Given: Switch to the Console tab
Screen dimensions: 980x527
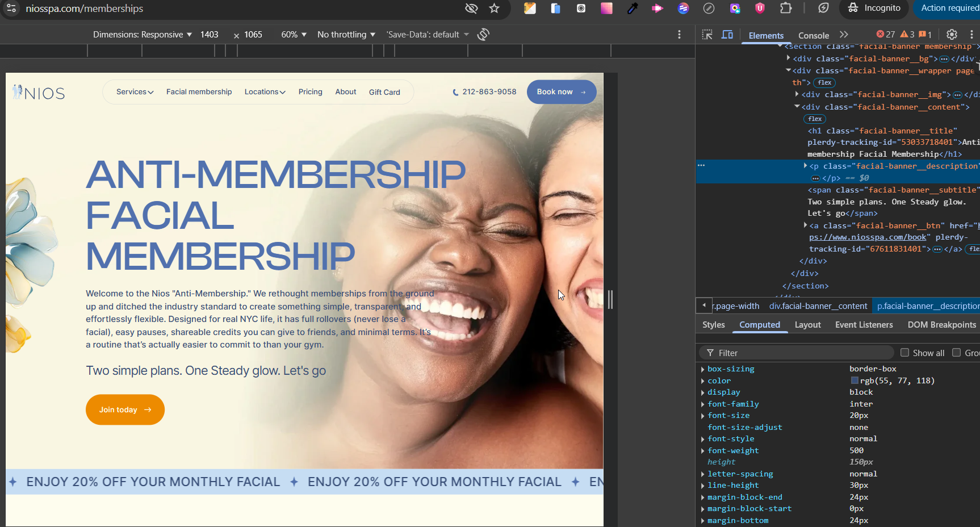Looking at the screenshot, I should (x=814, y=35).
